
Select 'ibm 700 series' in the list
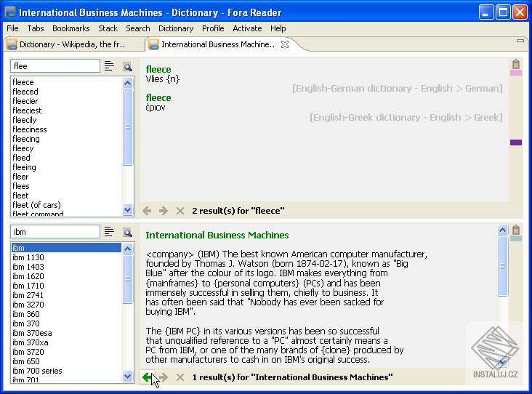coord(37,371)
